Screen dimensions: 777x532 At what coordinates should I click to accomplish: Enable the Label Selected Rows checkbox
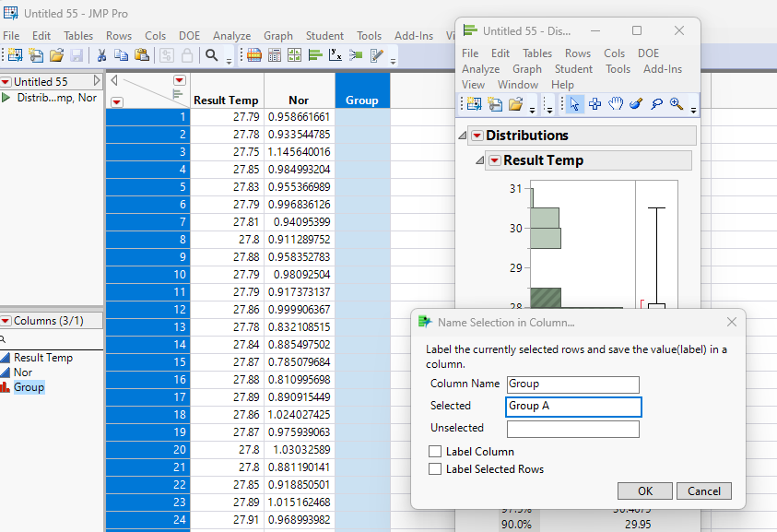[x=434, y=469]
